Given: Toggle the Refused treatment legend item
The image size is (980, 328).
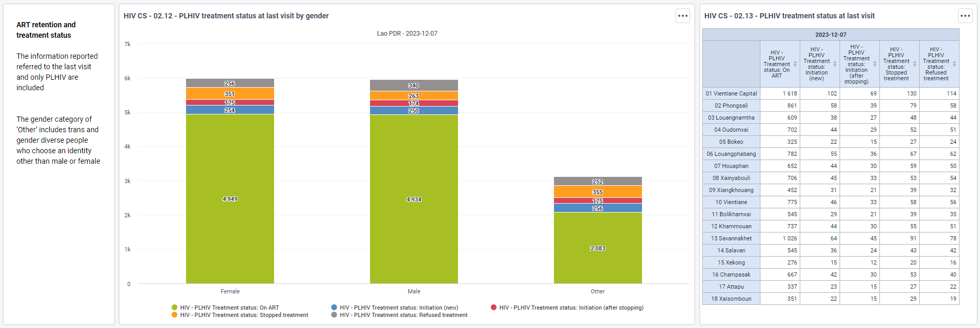Looking at the screenshot, I should [399, 315].
